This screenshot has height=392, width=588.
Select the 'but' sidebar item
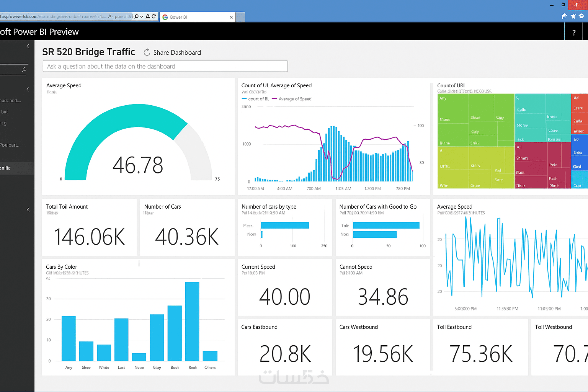[x=4, y=112]
